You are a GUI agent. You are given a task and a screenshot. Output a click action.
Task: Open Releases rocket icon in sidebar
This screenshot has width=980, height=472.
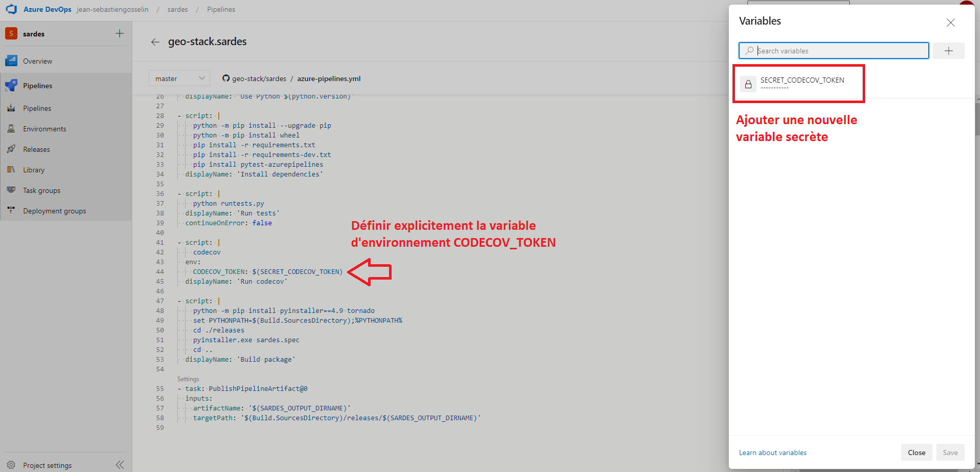click(11, 149)
